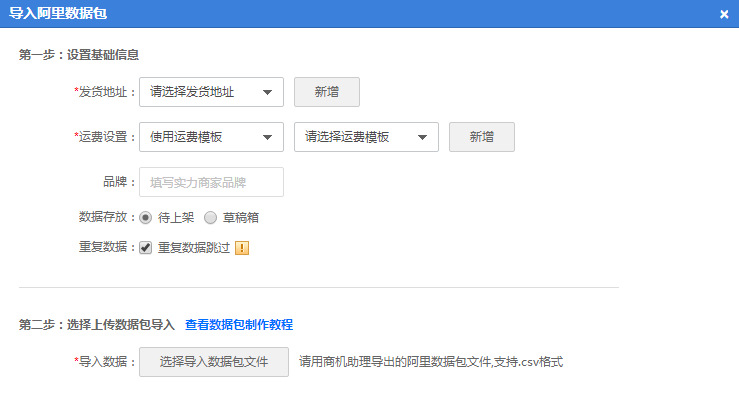Close the 导入阿里数据包 dialog
Viewport: 739px width, 416px height.
(x=724, y=14)
